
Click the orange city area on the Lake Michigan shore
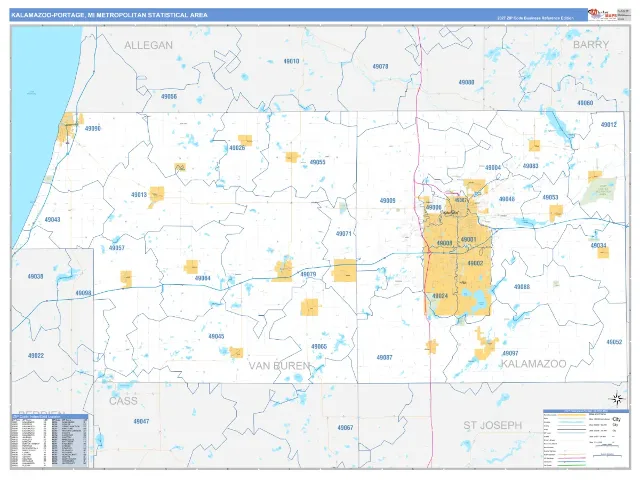68,129
